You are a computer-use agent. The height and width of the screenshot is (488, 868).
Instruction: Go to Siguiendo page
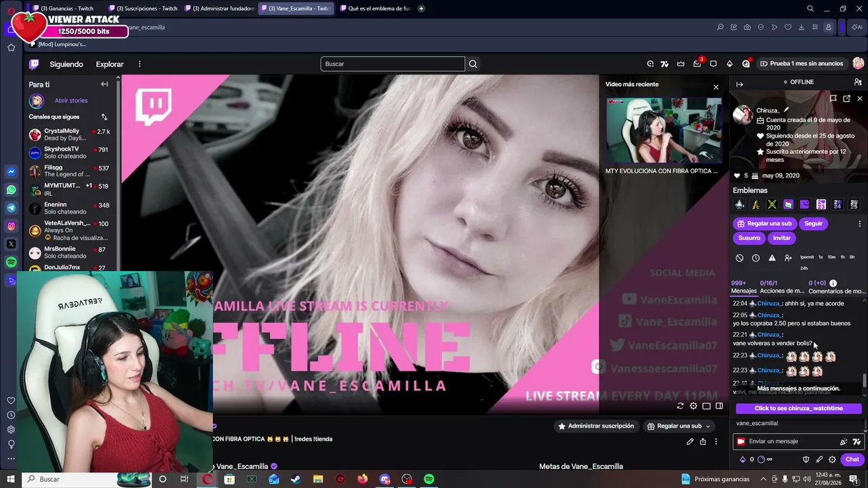66,64
